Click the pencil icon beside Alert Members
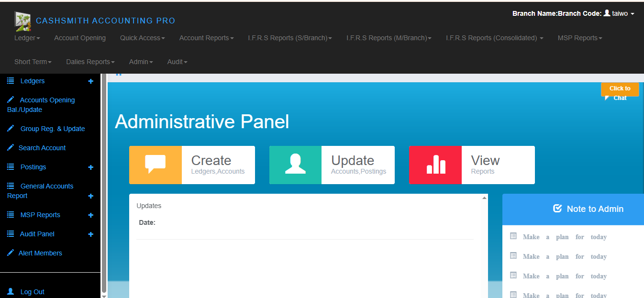The width and height of the screenshot is (644, 298). point(11,253)
